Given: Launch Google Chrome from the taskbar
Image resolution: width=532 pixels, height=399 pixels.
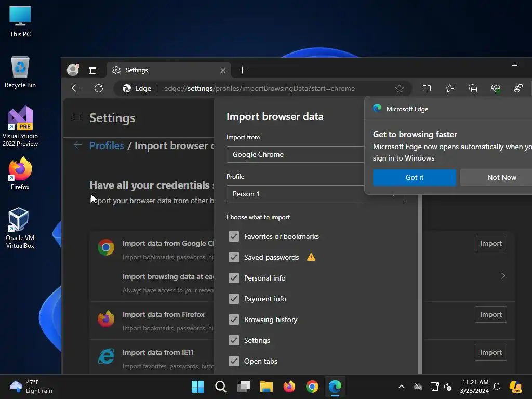Looking at the screenshot, I should tap(312, 387).
